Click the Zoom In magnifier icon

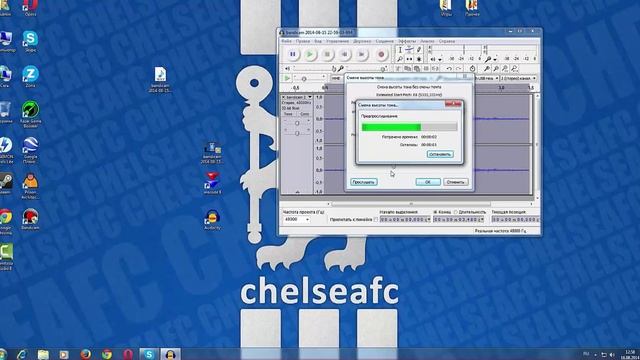[487, 69]
